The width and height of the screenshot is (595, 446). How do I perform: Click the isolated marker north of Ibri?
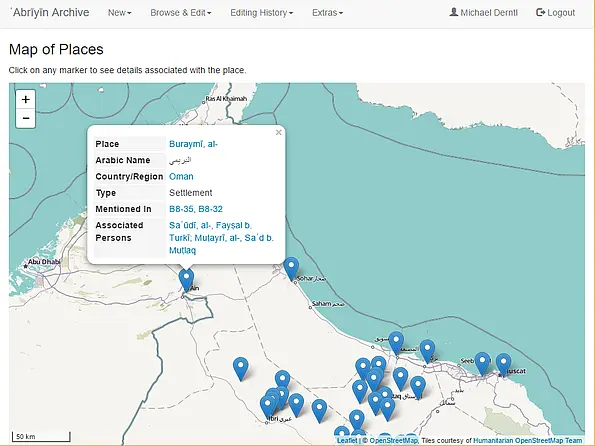[241, 369]
